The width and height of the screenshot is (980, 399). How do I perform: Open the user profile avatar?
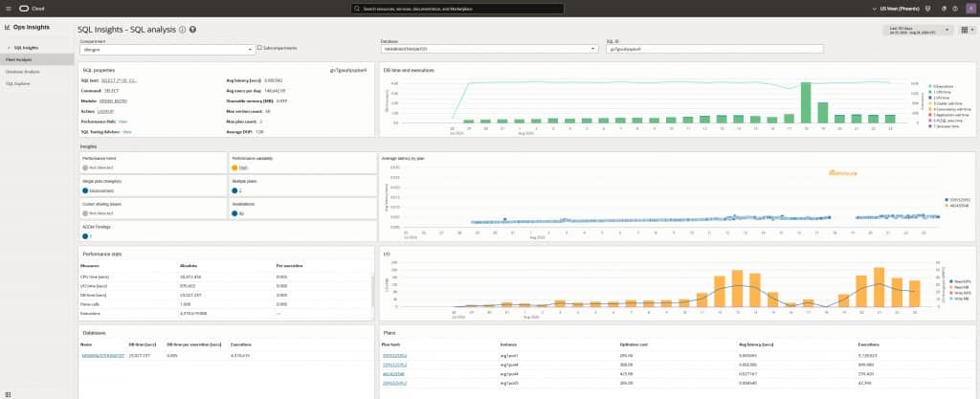970,9
